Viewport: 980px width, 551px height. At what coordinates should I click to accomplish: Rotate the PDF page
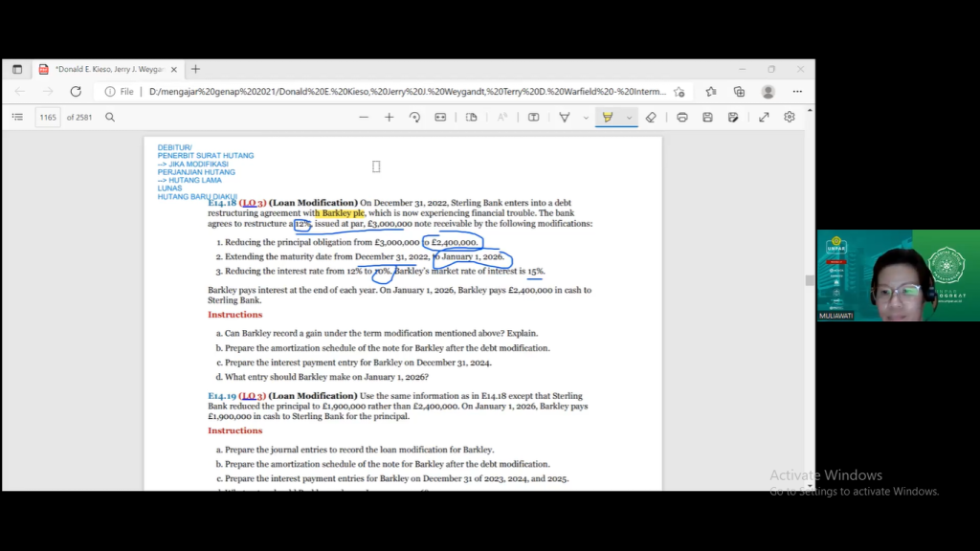(414, 117)
